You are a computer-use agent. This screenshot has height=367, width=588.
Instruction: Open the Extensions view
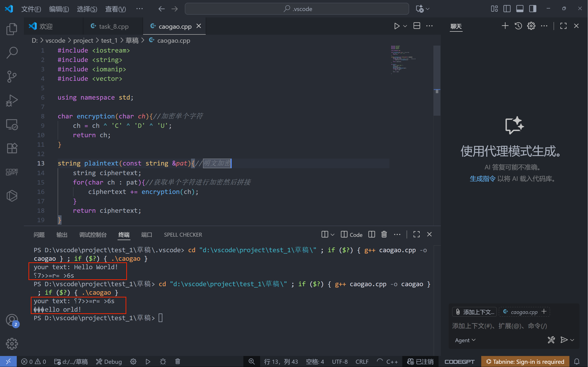[12, 148]
